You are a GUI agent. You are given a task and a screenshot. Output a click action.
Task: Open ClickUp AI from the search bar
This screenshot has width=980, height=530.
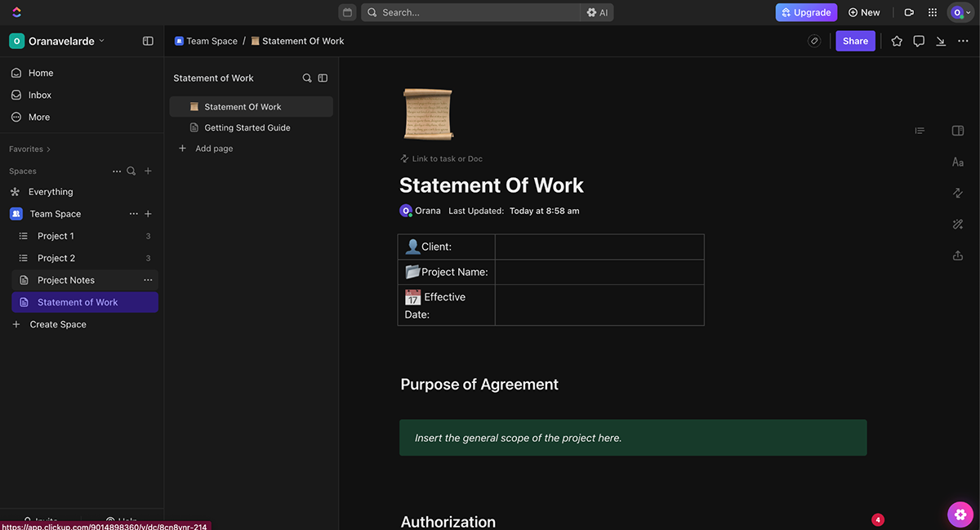pos(600,11)
